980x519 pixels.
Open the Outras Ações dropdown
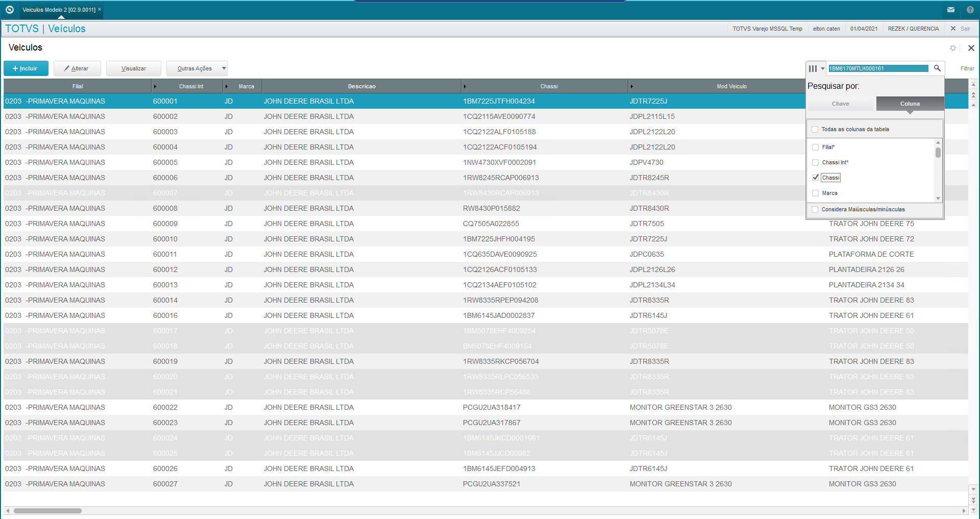(197, 68)
